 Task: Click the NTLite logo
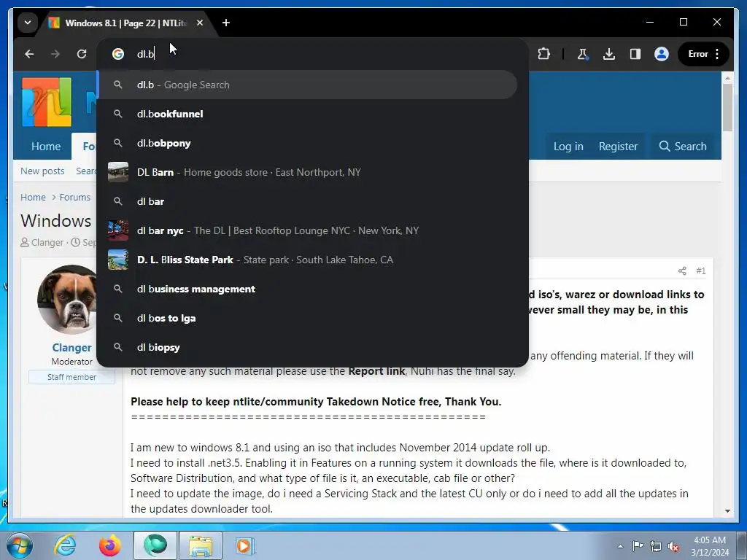[x=47, y=102]
